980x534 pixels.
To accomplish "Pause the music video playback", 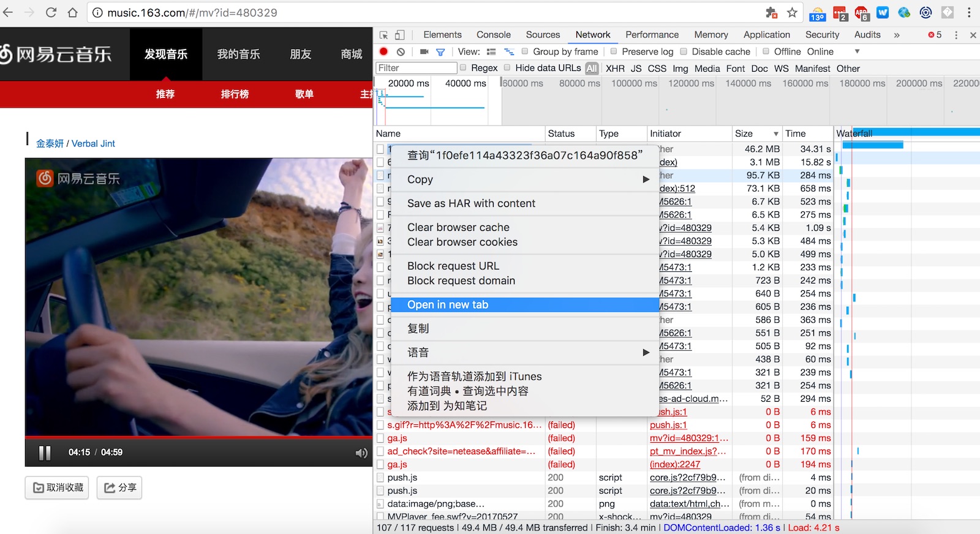I will coord(45,453).
